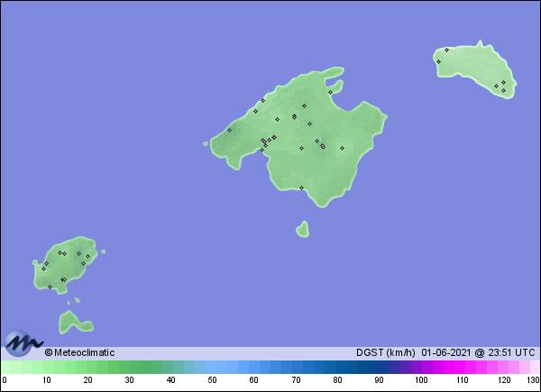
Task: Click the scale label 50
Action: pyautogui.click(x=212, y=380)
